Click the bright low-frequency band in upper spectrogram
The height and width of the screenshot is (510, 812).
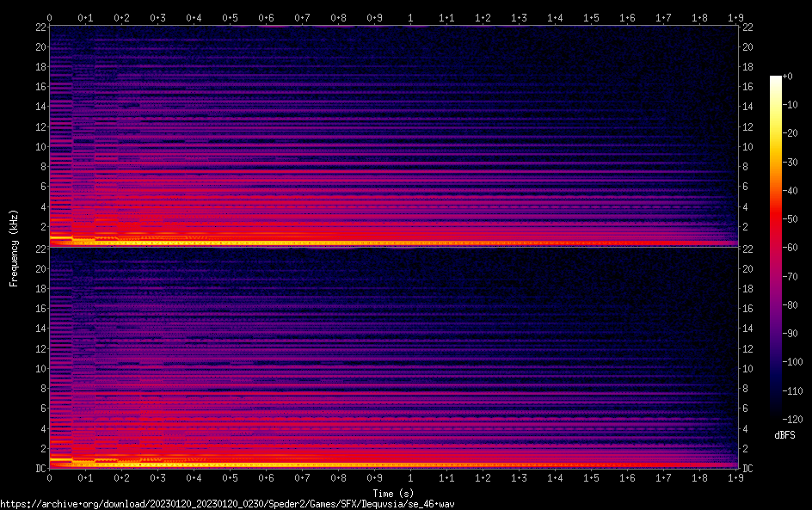click(x=258, y=243)
